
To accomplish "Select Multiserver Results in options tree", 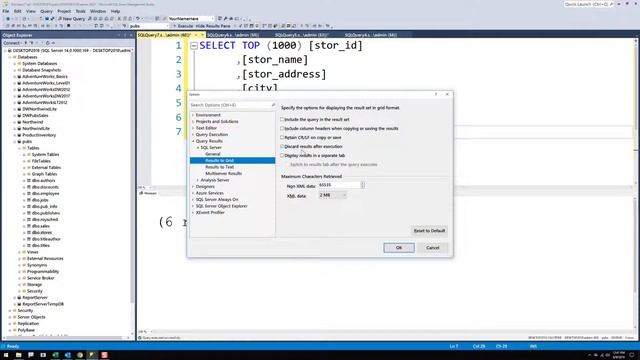I will [x=223, y=173].
